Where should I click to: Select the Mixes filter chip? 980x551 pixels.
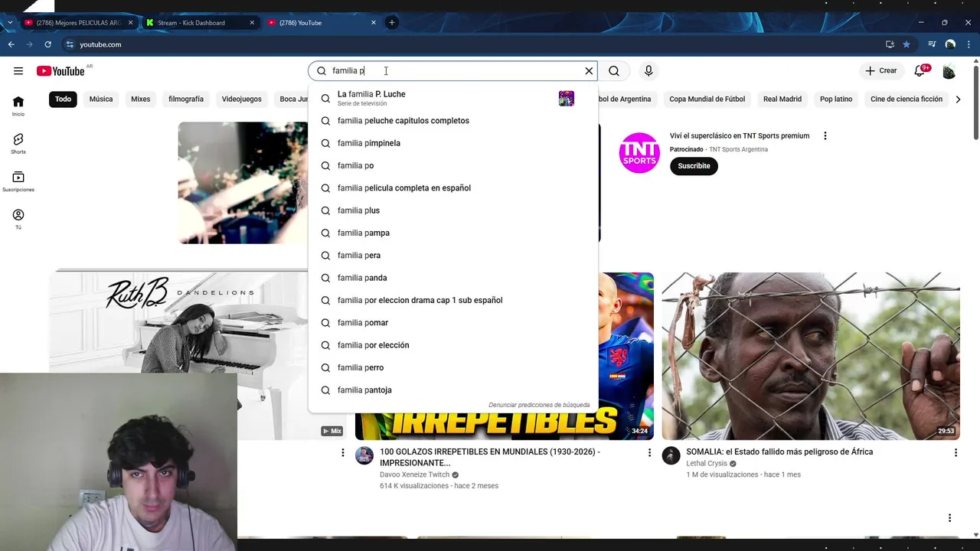[141, 99]
